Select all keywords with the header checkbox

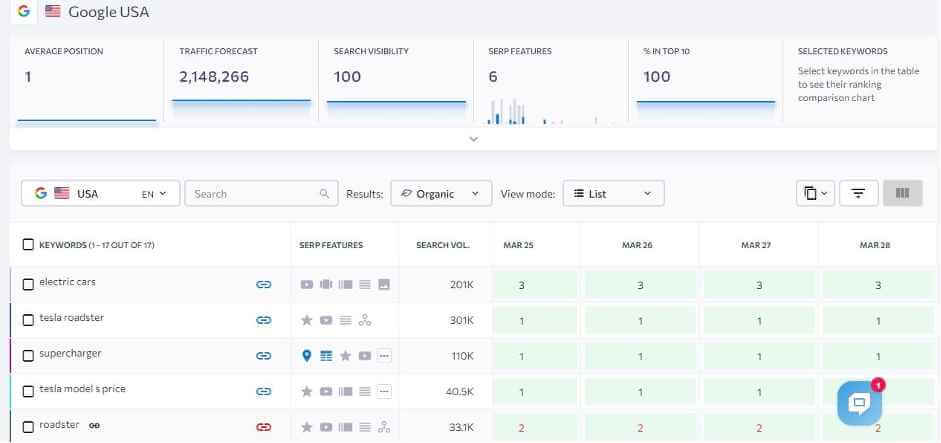click(28, 244)
